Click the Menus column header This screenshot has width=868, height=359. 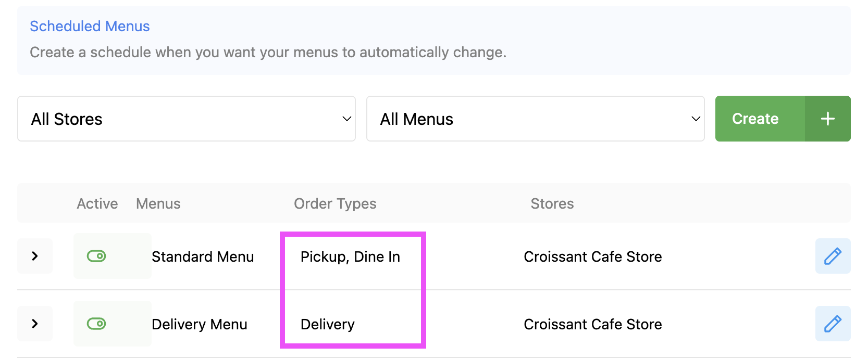(158, 203)
